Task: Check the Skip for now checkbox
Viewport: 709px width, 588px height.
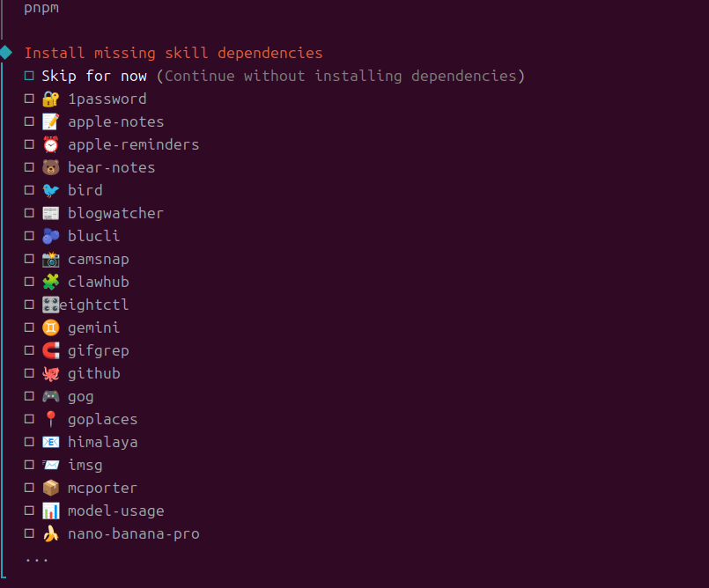Action: click(29, 76)
